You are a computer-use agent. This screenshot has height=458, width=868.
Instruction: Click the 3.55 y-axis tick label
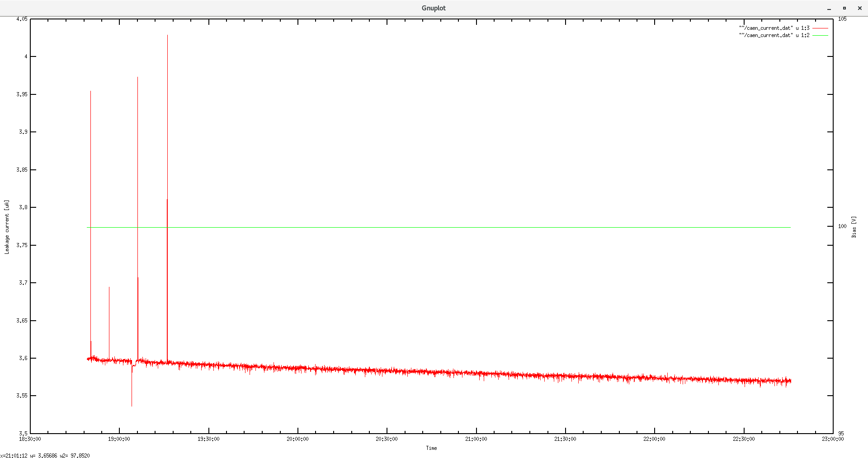[x=22, y=396]
